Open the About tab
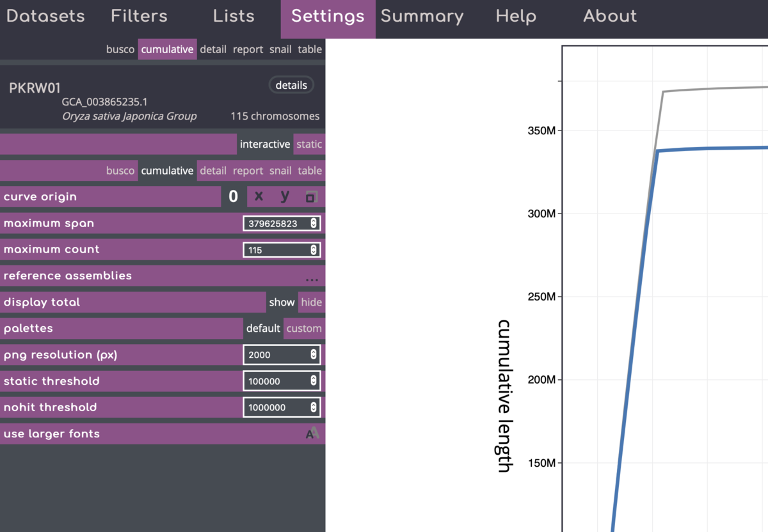The height and width of the screenshot is (532, 768). 610,16
